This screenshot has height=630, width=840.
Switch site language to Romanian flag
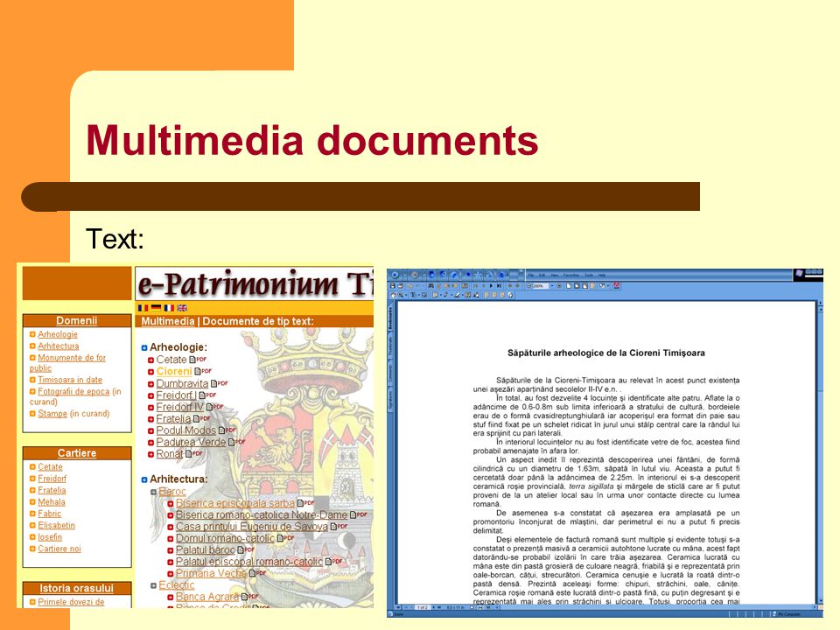pyautogui.click(x=143, y=308)
